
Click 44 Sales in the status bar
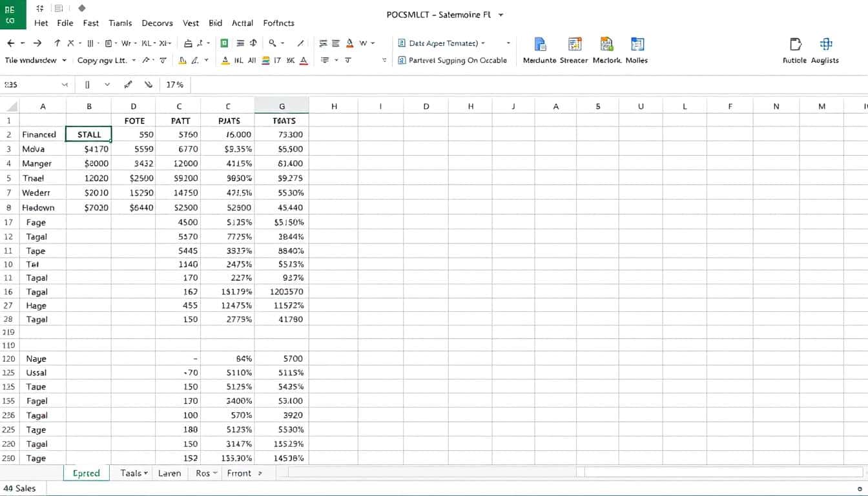click(19, 488)
